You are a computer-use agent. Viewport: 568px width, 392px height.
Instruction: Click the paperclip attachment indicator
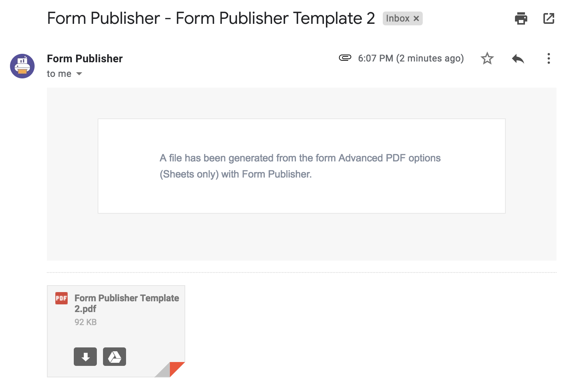coord(345,58)
